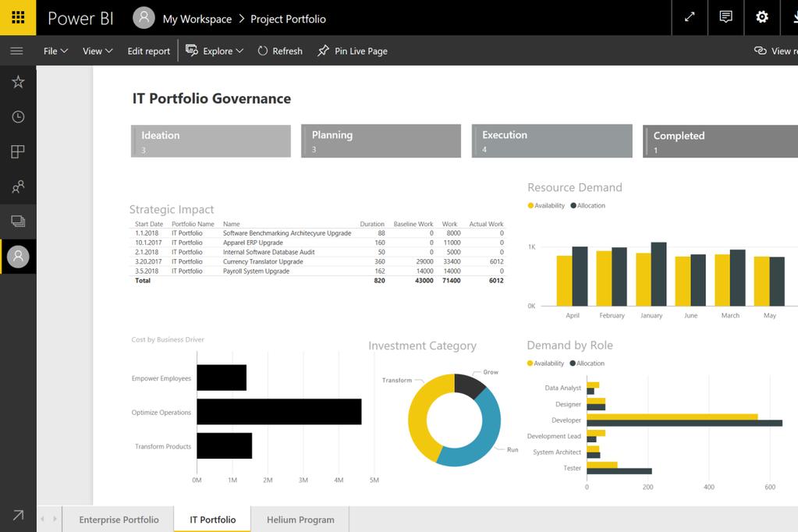
Task: Open the View dropdown menu
Action: click(x=98, y=51)
